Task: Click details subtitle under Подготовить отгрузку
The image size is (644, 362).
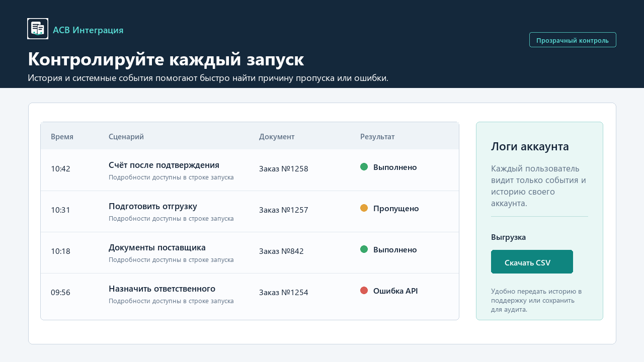Action: pos(171,219)
